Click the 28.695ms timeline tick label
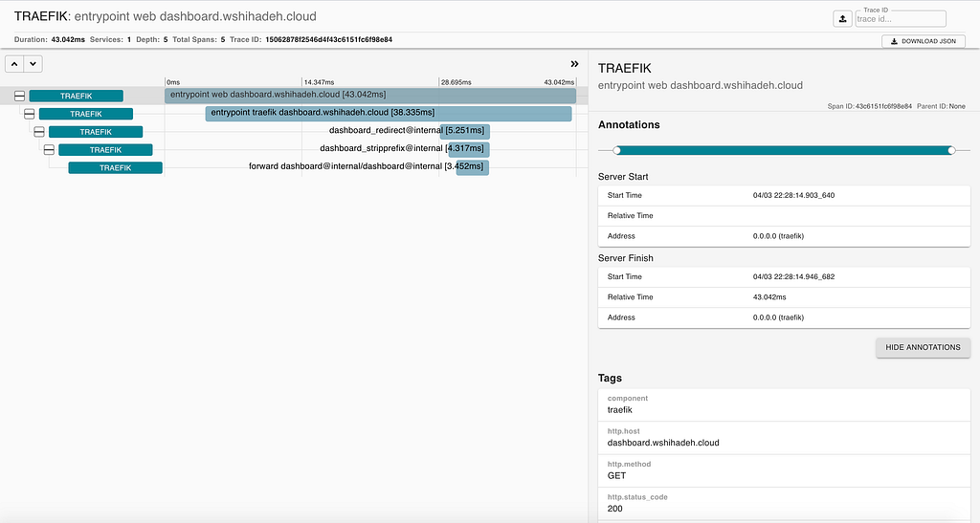 click(x=456, y=82)
